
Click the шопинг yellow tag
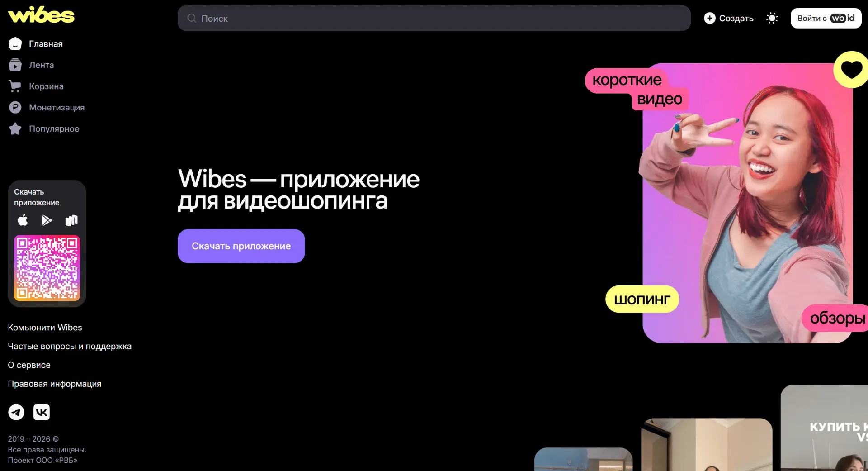[x=642, y=299]
